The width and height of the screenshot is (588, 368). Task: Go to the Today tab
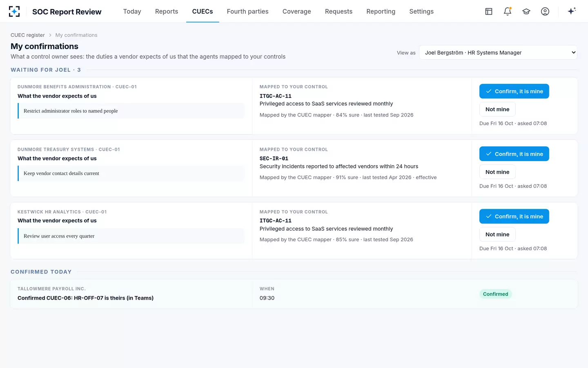tap(132, 11)
